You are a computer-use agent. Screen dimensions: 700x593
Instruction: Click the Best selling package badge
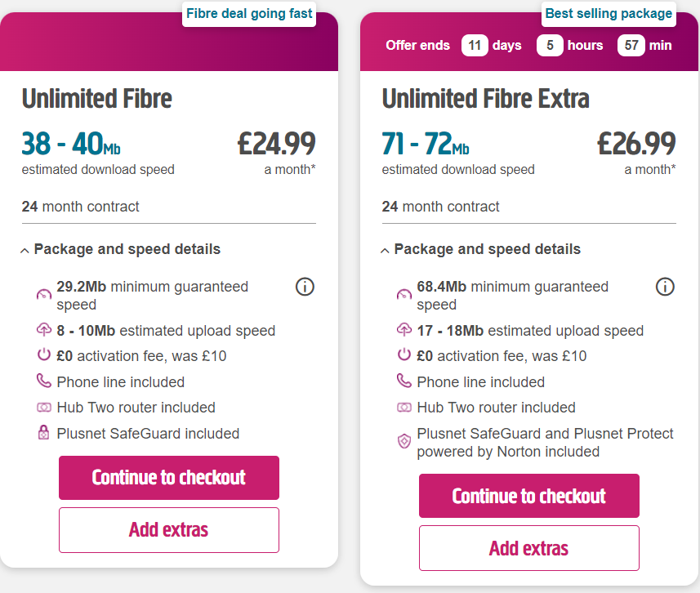(x=608, y=13)
